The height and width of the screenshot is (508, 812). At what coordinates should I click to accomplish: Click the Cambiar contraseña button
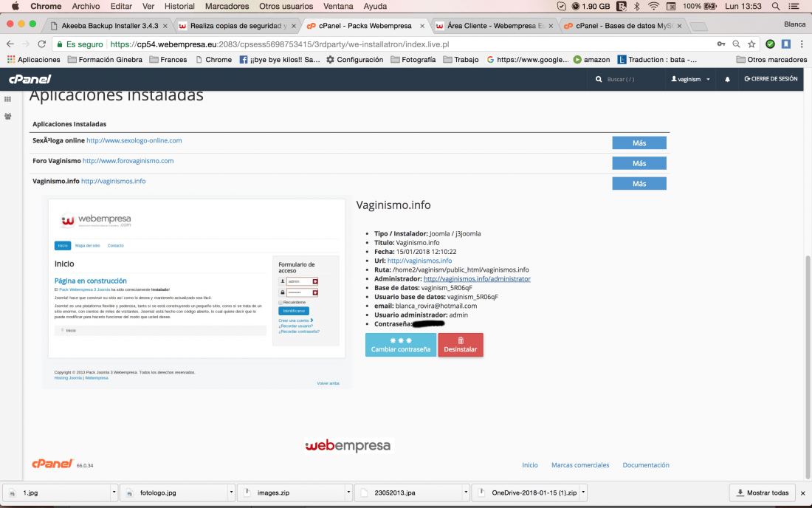click(400, 345)
